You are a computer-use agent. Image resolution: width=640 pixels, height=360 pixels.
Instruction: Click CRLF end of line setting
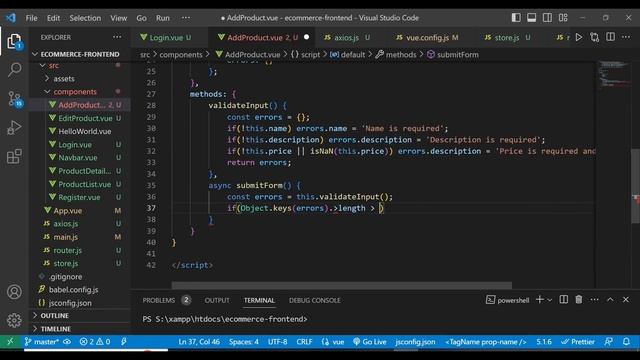click(304, 342)
